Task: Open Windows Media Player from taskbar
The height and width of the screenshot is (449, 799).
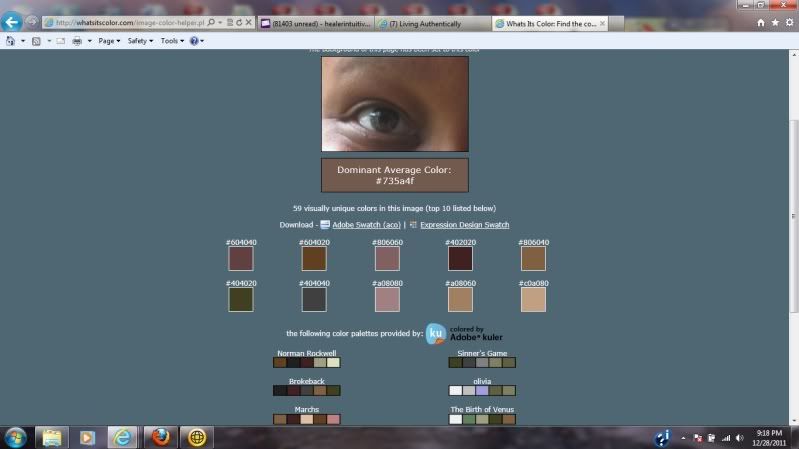Action: tap(87, 438)
